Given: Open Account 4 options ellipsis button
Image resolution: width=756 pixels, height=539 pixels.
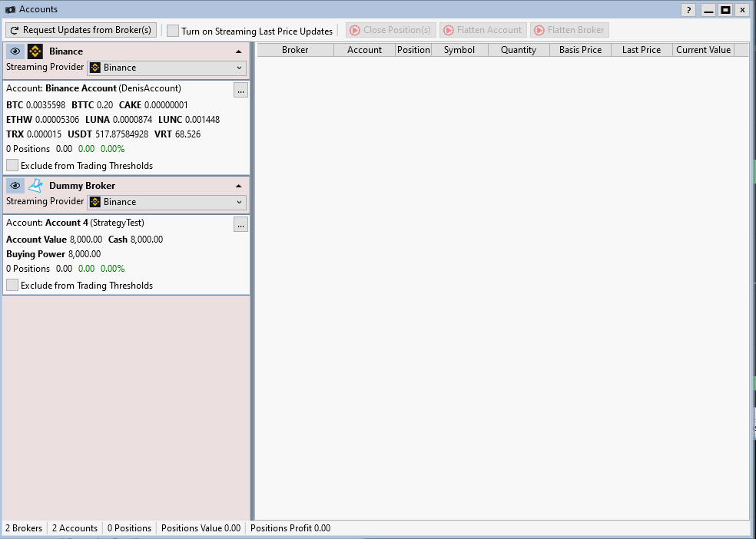Looking at the screenshot, I should [240, 224].
